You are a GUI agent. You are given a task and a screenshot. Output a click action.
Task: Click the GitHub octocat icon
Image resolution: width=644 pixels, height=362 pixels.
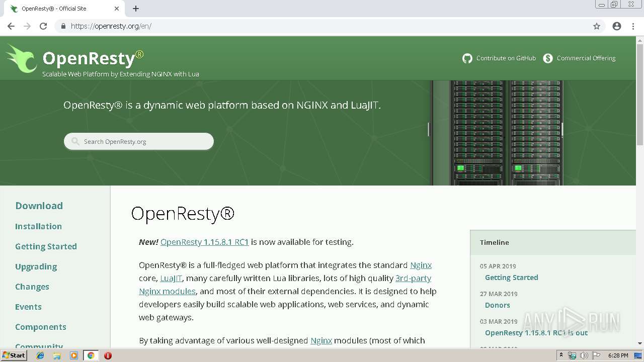(x=467, y=58)
